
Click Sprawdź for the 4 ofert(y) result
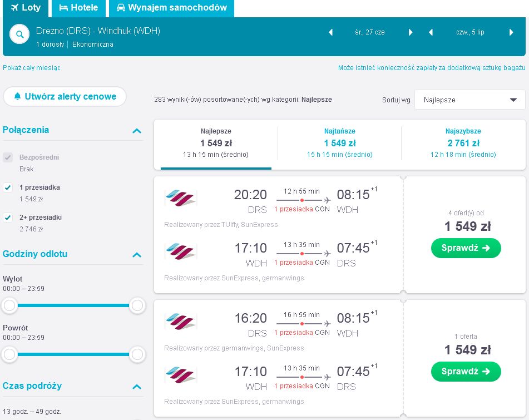[x=466, y=248]
